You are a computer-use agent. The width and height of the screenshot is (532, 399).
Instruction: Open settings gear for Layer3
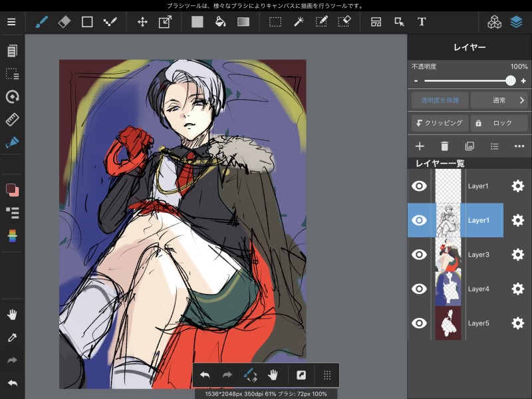(518, 255)
